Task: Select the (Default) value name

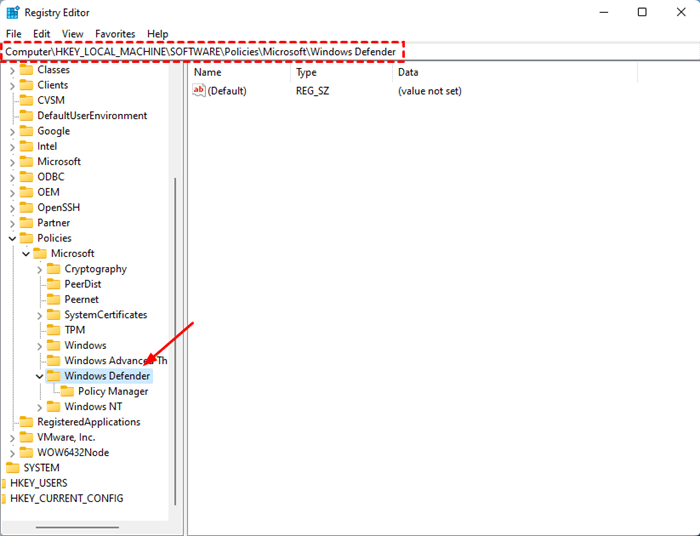Action: click(227, 91)
